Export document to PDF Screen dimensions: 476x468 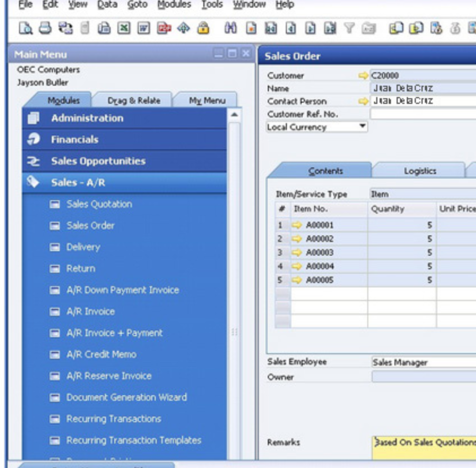coord(164,28)
